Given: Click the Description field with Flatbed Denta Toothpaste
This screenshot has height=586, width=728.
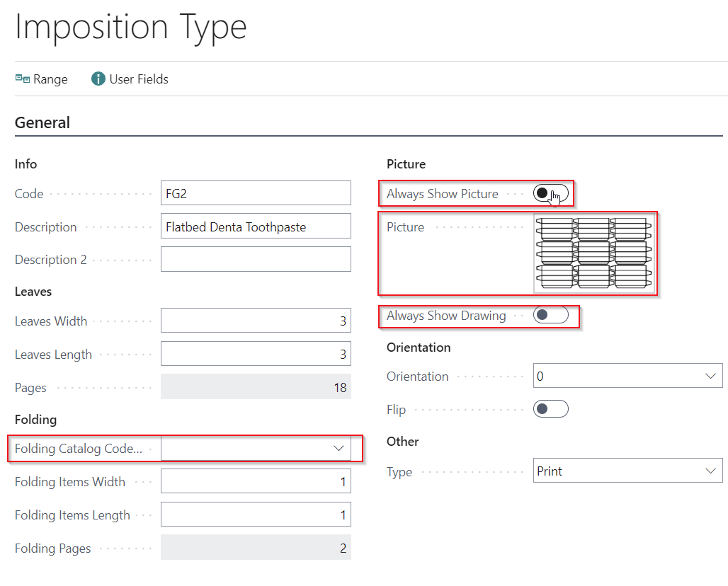Looking at the screenshot, I should click(x=256, y=226).
